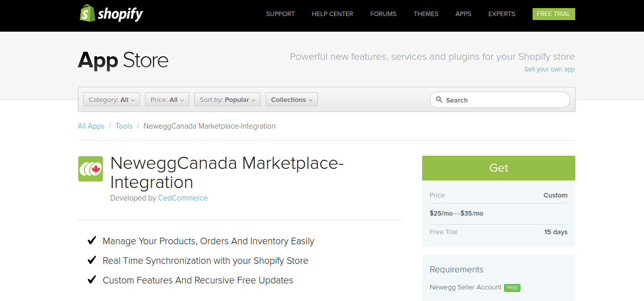The image size is (644, 301).
Task: Start a FREE TRIAL
Action: pyautogui.click(x=554, y=14)
